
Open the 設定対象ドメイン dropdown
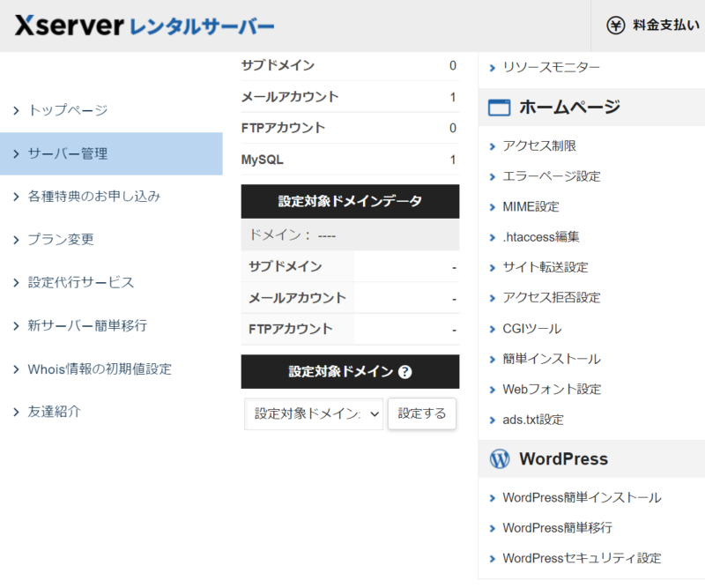tap(314, 414)
